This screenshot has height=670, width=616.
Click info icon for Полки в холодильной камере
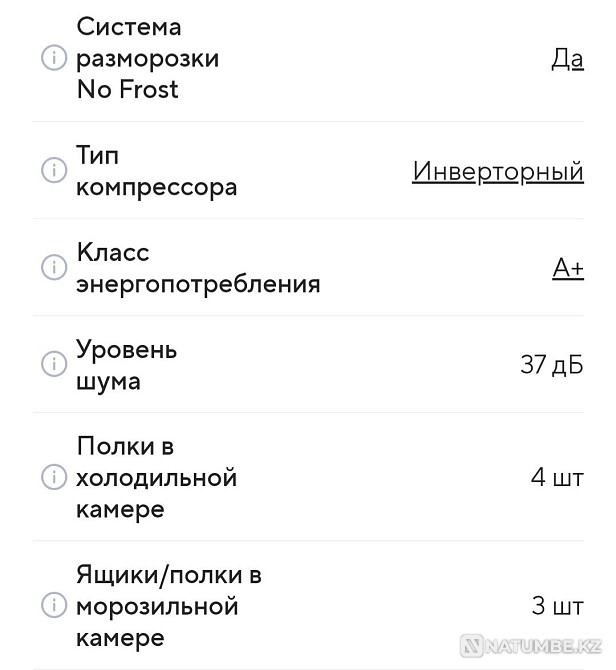[x=53, y=478]
